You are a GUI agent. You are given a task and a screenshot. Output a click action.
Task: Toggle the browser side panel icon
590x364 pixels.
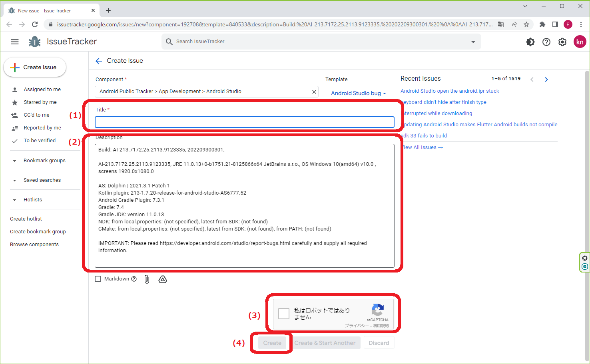click(x=555, y=24)
